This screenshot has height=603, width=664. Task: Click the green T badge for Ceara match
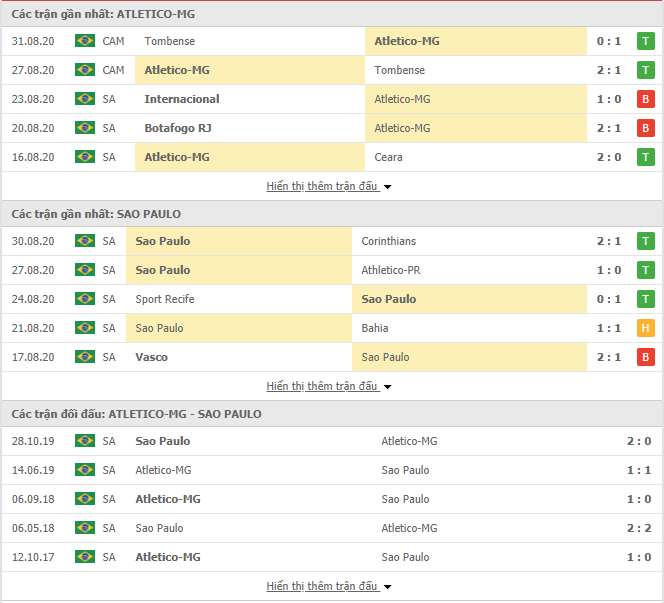point(645,157)
